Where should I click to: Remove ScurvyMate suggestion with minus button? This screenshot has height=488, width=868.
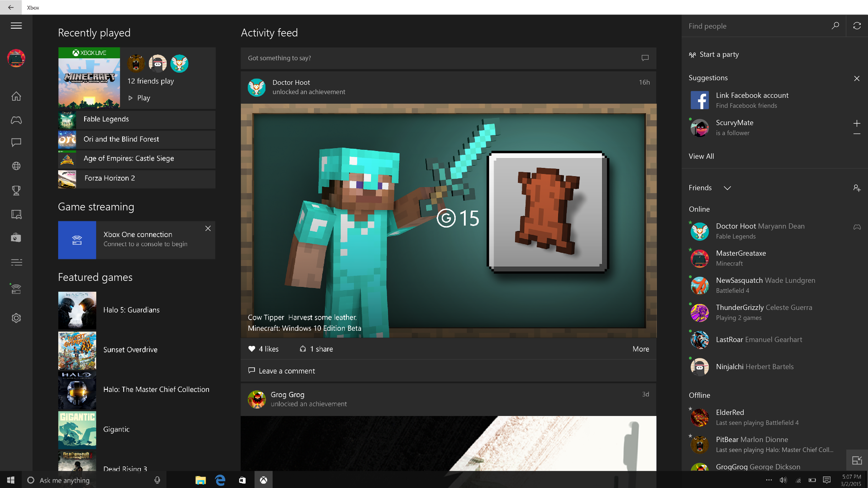(857, 134)
